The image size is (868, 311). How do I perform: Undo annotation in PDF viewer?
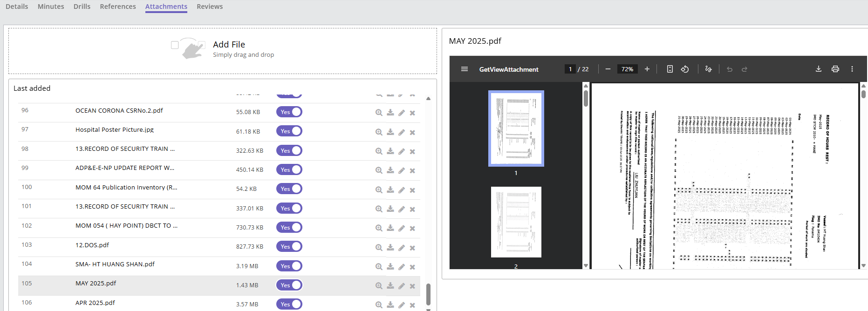click(730, 69)
